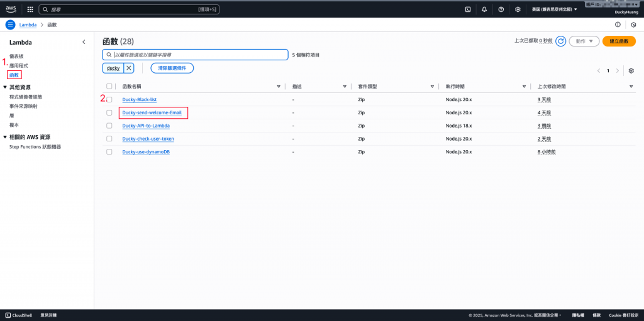Click the 8 小時前 modified time

pos(547,152)
